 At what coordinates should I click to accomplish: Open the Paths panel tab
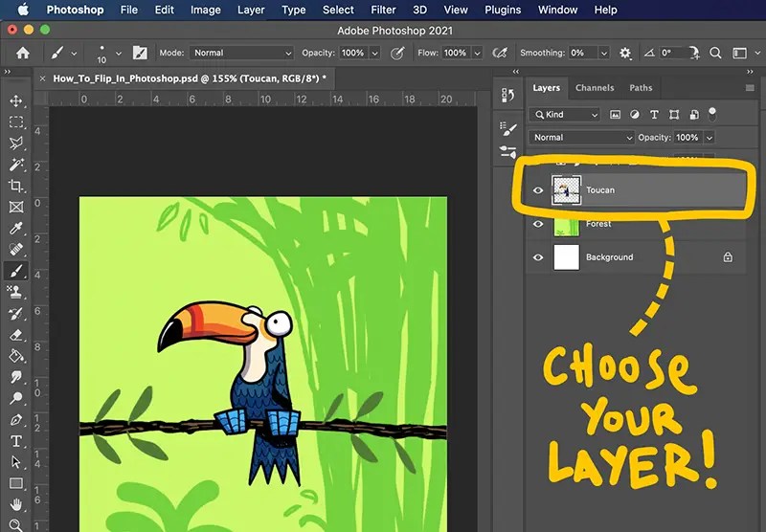point(641,88)
